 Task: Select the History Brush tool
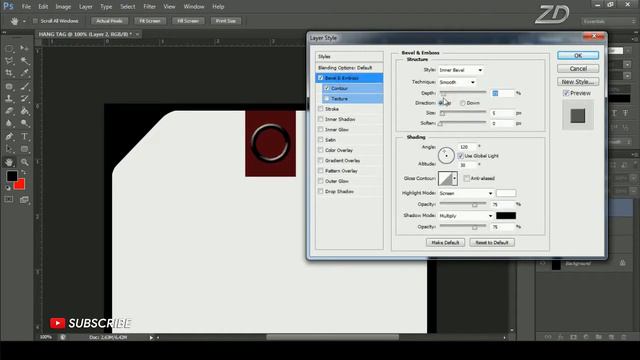click(24, 98)
